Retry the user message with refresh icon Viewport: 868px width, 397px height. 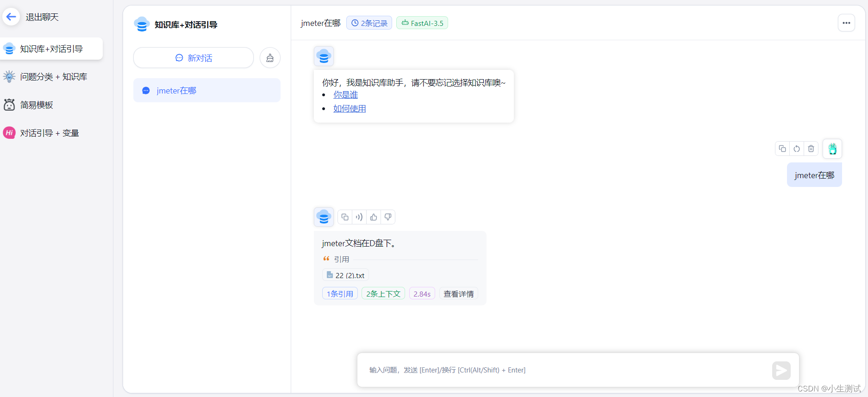(797, 149)
